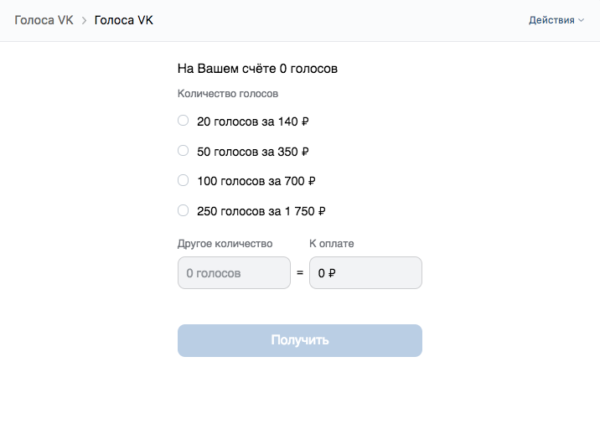Click the arrow next to Действия
The image size is (600, 424).
click(582, 21)
